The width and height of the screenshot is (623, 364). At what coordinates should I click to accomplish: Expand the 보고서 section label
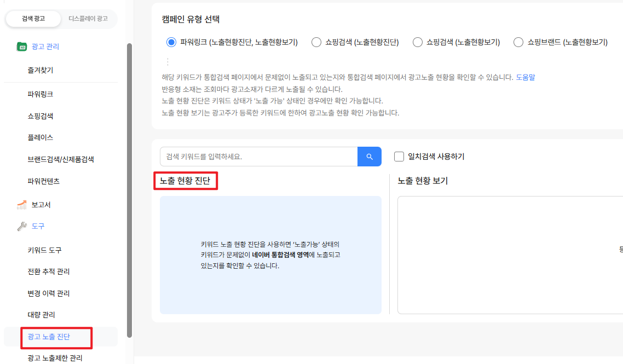click(41, 205)
